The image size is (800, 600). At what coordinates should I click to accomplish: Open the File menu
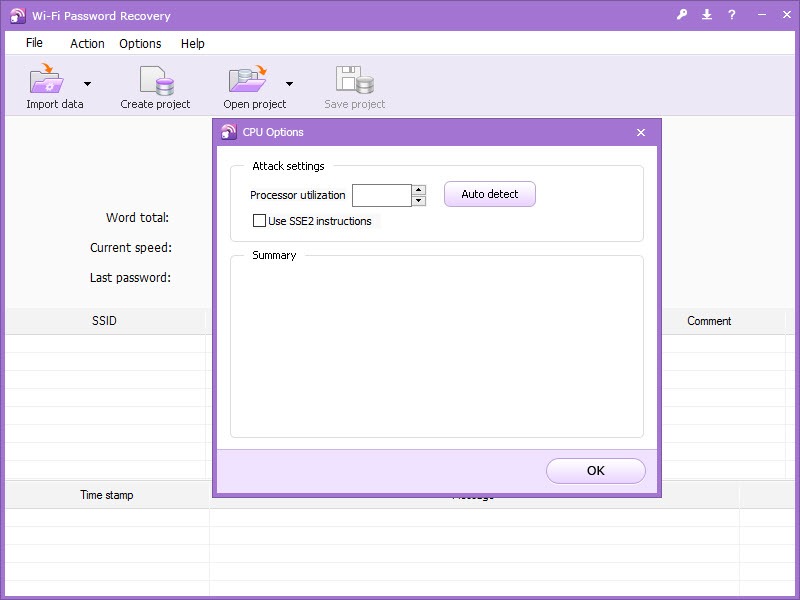pos(34,43)
